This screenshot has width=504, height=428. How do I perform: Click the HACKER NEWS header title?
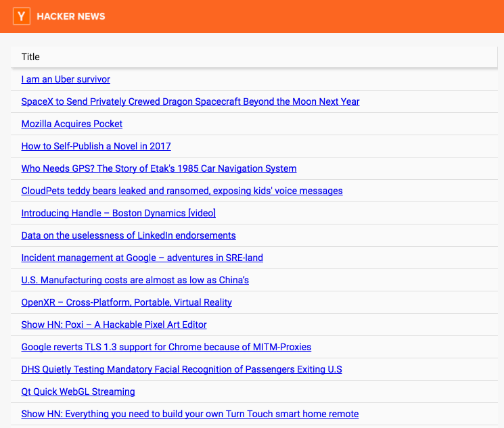pyautogui.click(x=71, y=16)
